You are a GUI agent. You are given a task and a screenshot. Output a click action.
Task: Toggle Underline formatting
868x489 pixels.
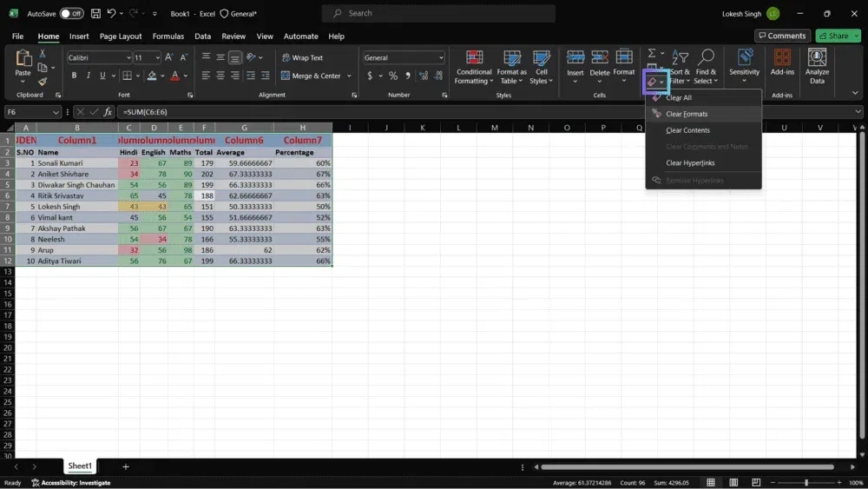pos(102,76)
